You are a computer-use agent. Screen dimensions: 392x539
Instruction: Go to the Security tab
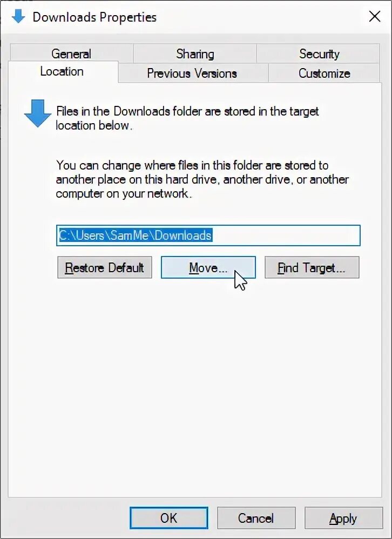[x=319, y=53]
